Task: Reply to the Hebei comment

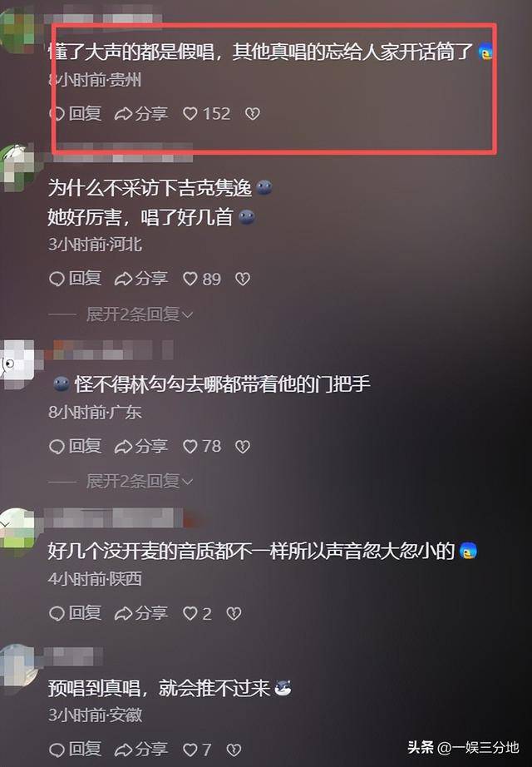Action: click(x=76, y=279)
